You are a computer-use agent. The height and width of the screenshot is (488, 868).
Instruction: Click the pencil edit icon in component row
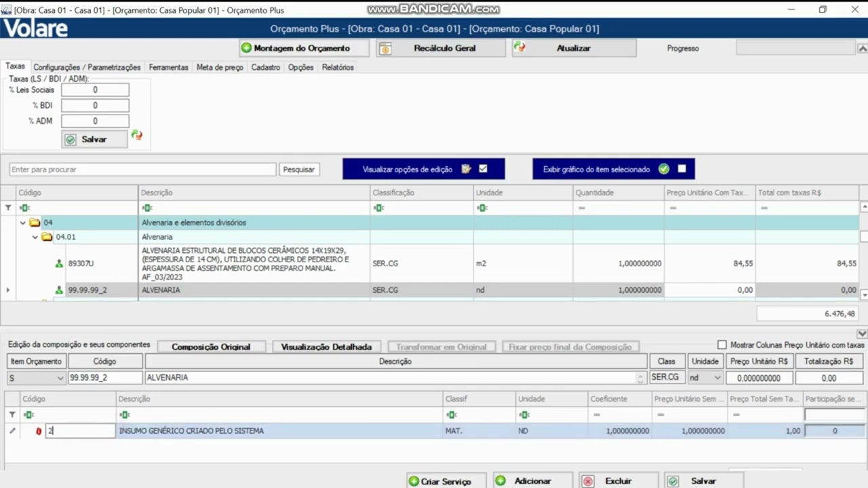click(12, 430)
